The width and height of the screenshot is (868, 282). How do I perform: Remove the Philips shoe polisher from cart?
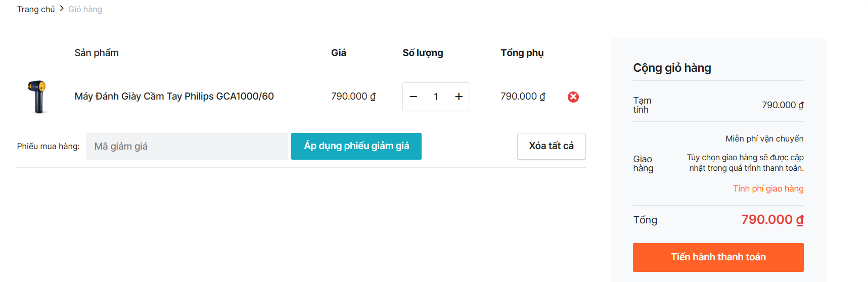click(x=573, y=97)
